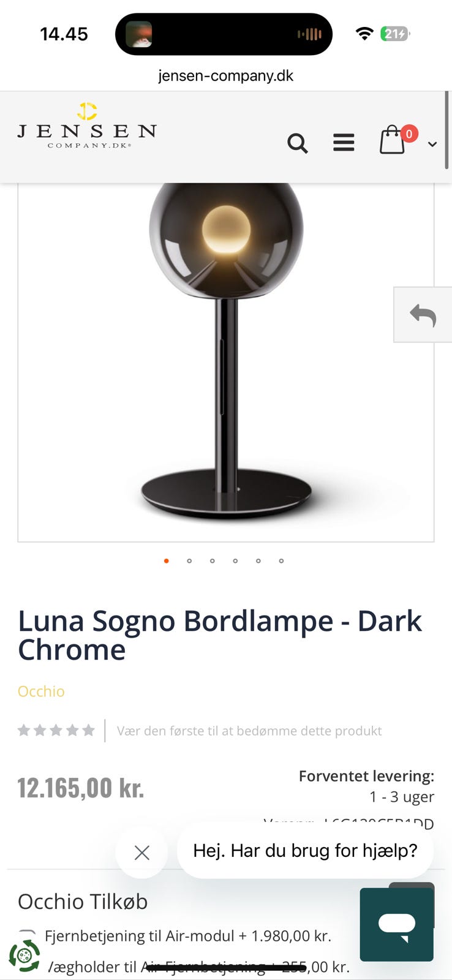Click the back arrow button
The height and width of the screenshot is (980, 452).
423,315
